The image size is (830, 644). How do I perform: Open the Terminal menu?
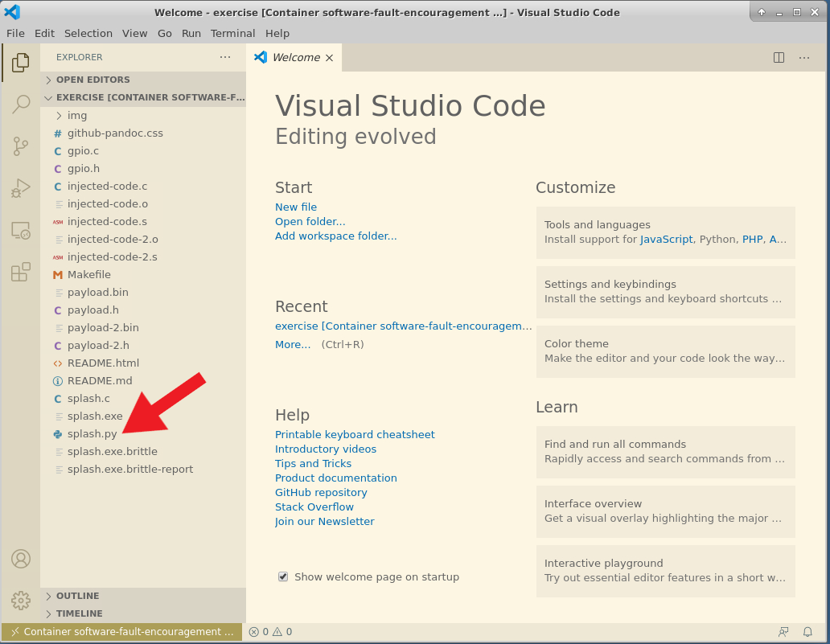tap(233, 33)
